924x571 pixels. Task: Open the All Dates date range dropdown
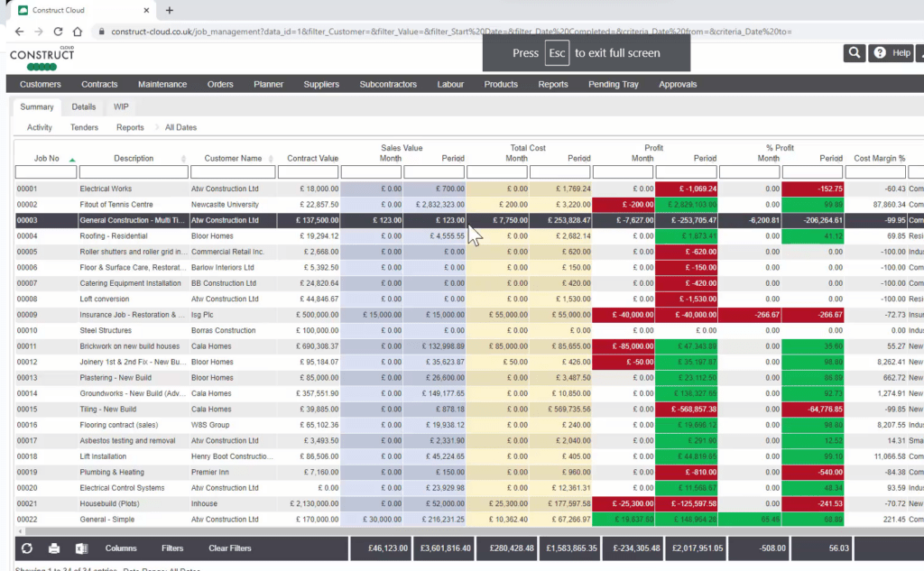click(x=180, y=127)
